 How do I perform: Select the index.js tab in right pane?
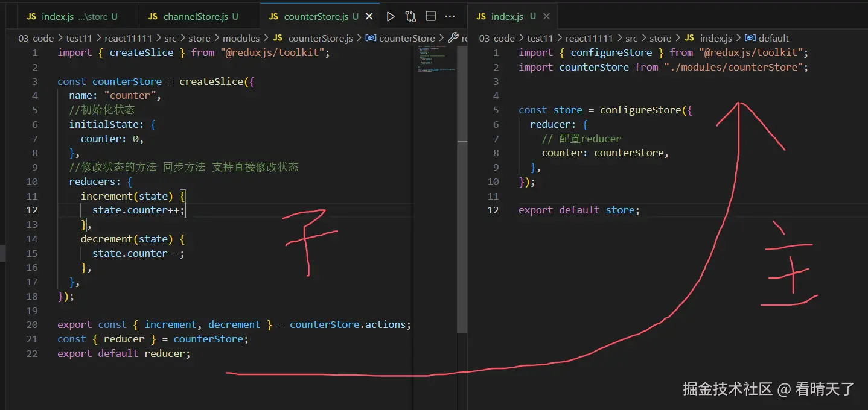pos(513,16)
